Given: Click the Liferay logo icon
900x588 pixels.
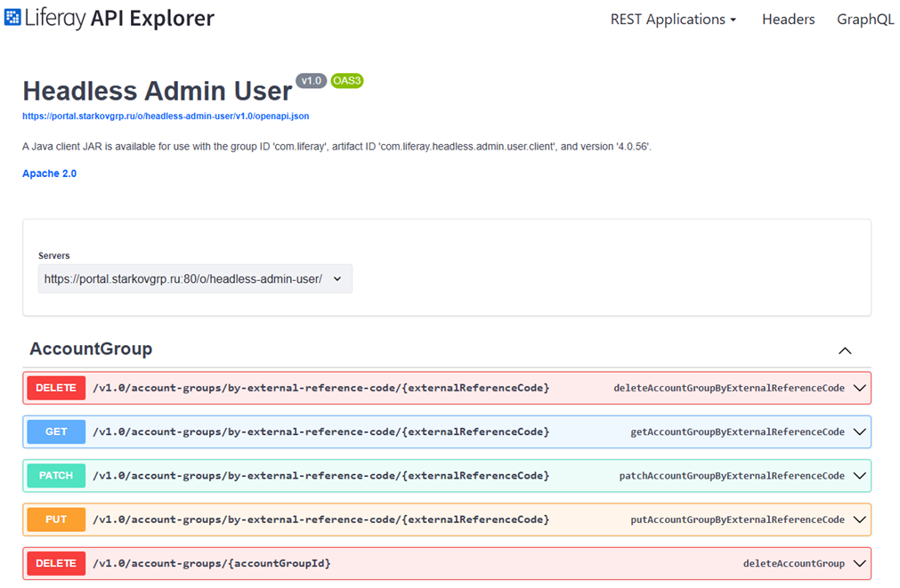Looking at the screenshot, I should click(x=12, y=18).
